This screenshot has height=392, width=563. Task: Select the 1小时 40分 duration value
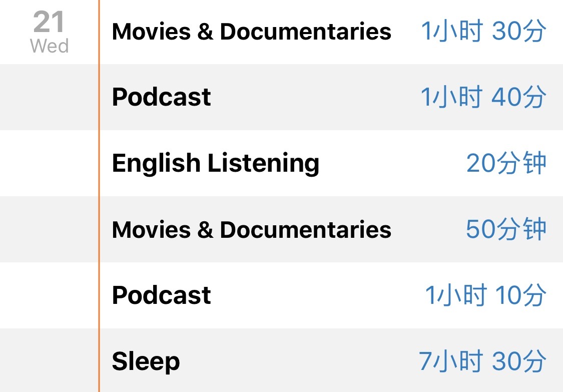click(x=483, y=97)
